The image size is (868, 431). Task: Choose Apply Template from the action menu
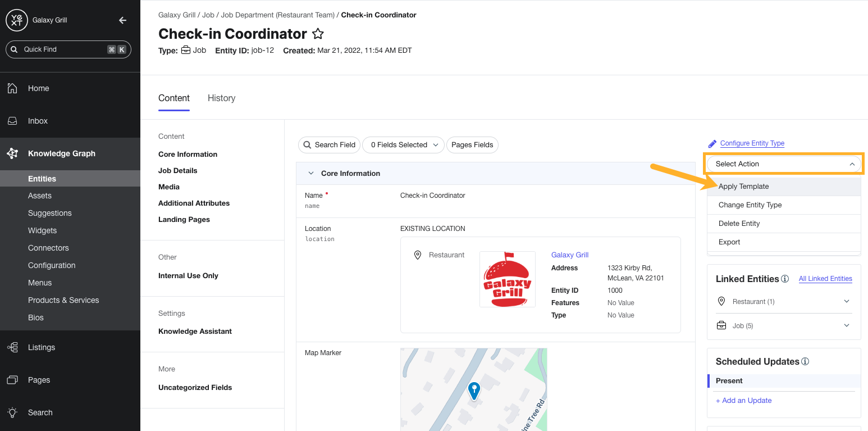(x=743, y=187)
